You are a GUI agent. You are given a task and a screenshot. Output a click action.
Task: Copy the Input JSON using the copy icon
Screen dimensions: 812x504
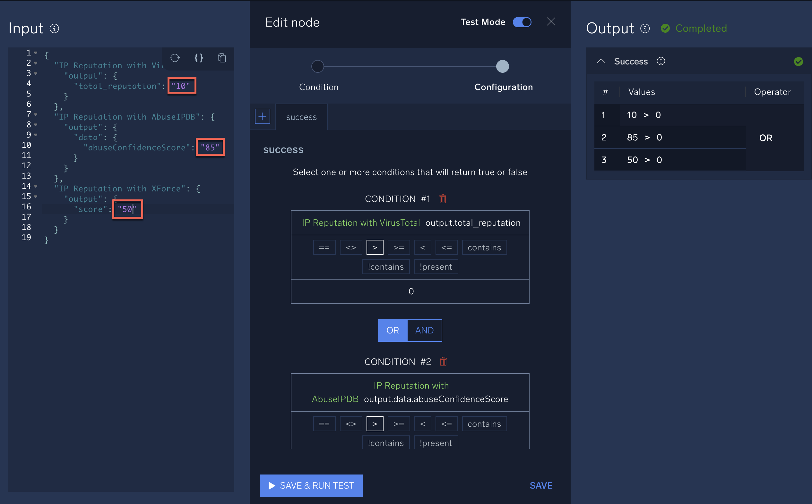[x=222, y=58]
